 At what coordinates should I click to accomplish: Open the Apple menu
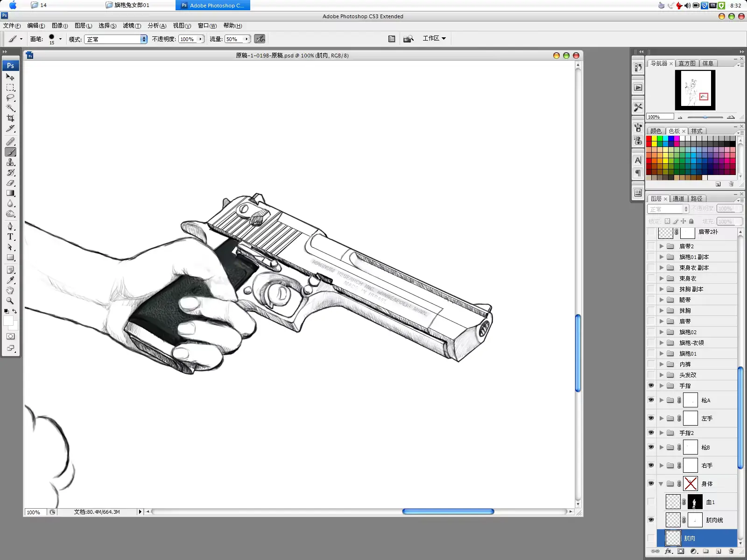click(x=13, y=5)
